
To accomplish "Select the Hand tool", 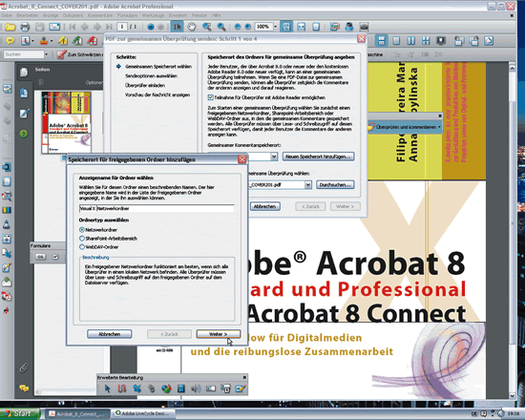I will [192, 27].
